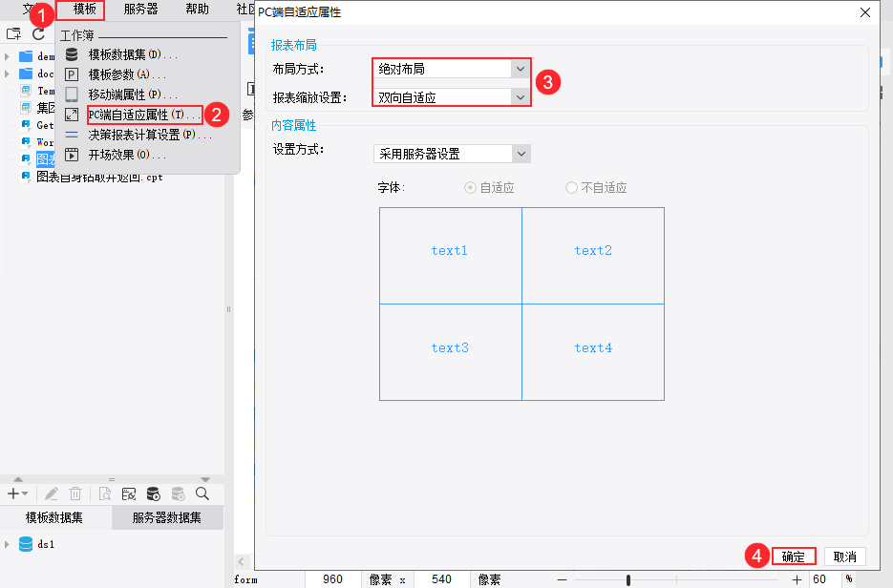Select the 不自适应 font radio button

coord(571,187)
